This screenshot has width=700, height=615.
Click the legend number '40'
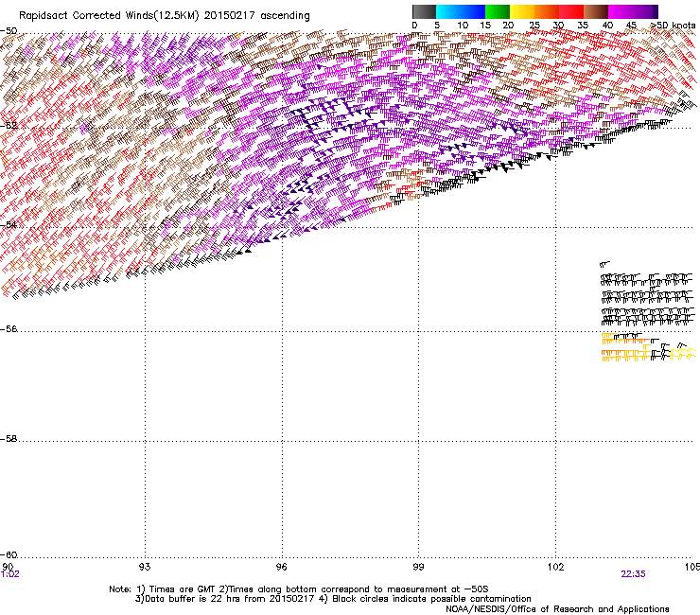(607, 26)
